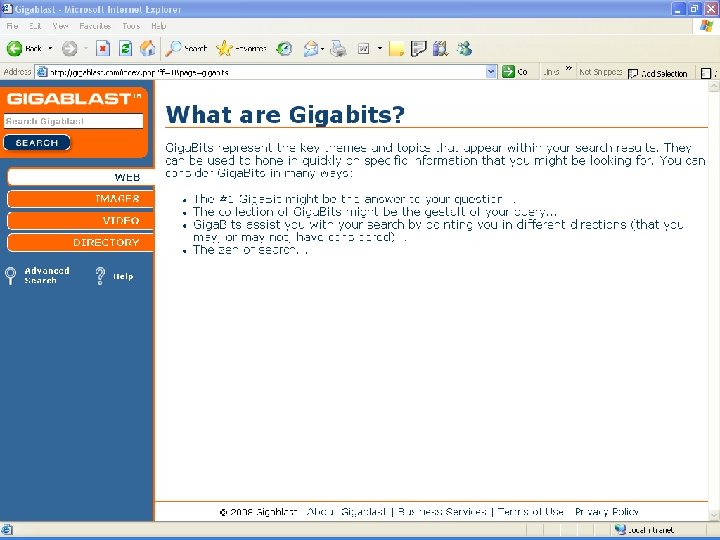Click the Links toolbar label
This screenshot has width=720, height=540.
coord(551,72)
